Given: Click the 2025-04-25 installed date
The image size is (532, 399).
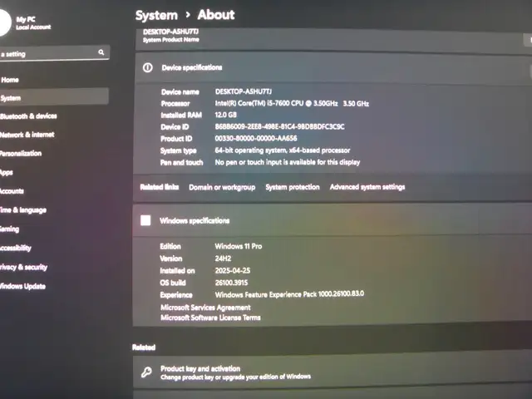Looking at the screenshot, I should click(x=233, y=270).
